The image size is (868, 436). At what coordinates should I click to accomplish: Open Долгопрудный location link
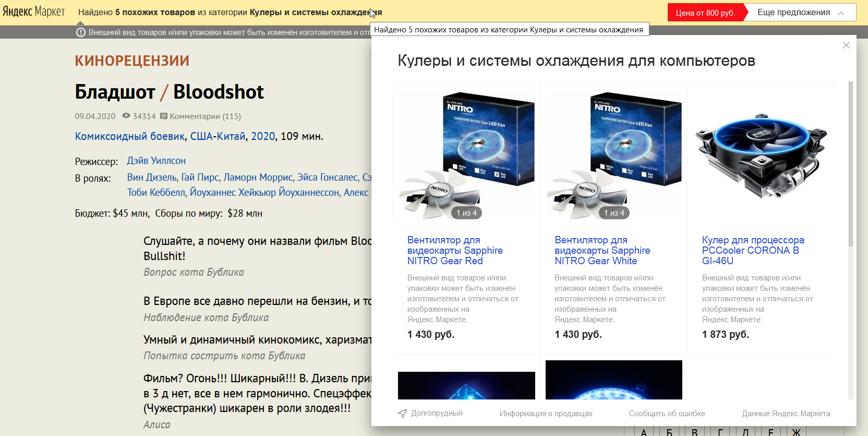(437, 414)
